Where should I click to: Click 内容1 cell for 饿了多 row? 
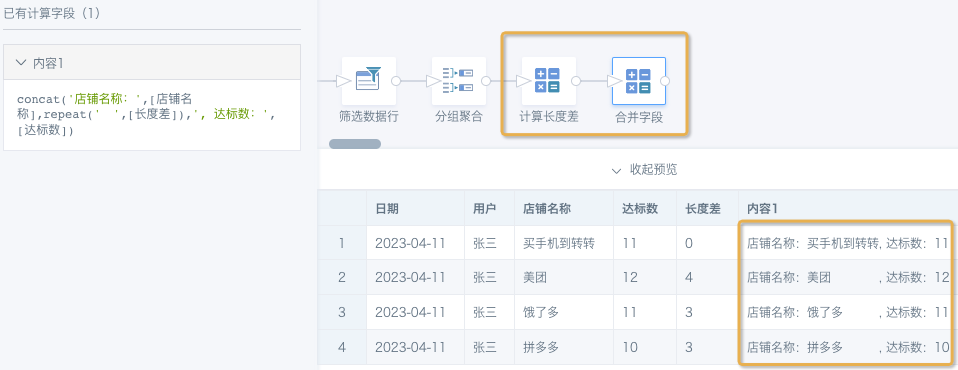[847, 313]
